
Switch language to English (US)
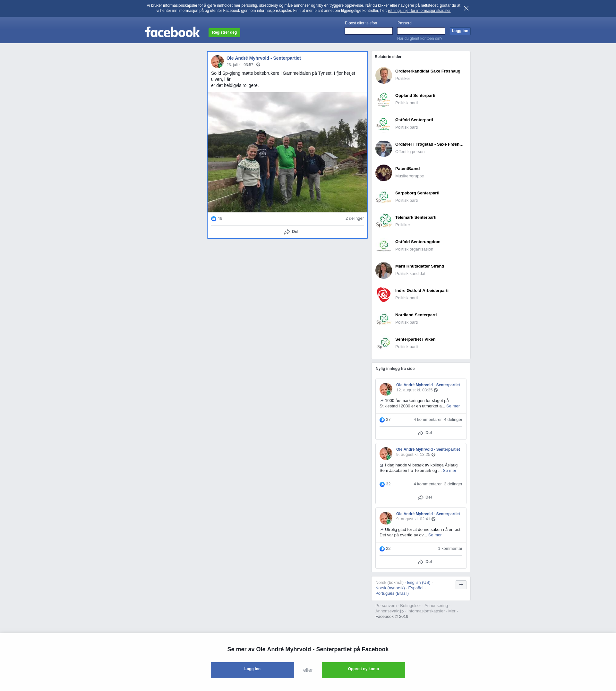click(x=418, y=582)
